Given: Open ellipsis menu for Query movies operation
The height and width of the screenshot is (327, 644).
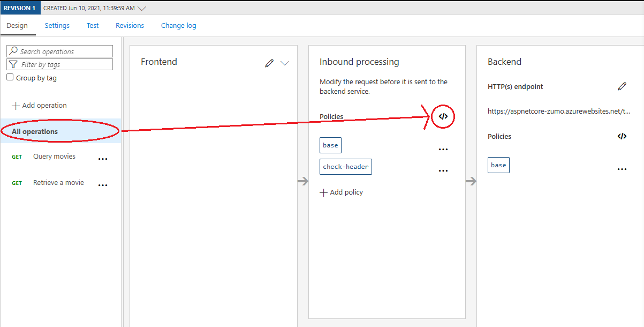Looking at the screenshot, I should point(103,159).
